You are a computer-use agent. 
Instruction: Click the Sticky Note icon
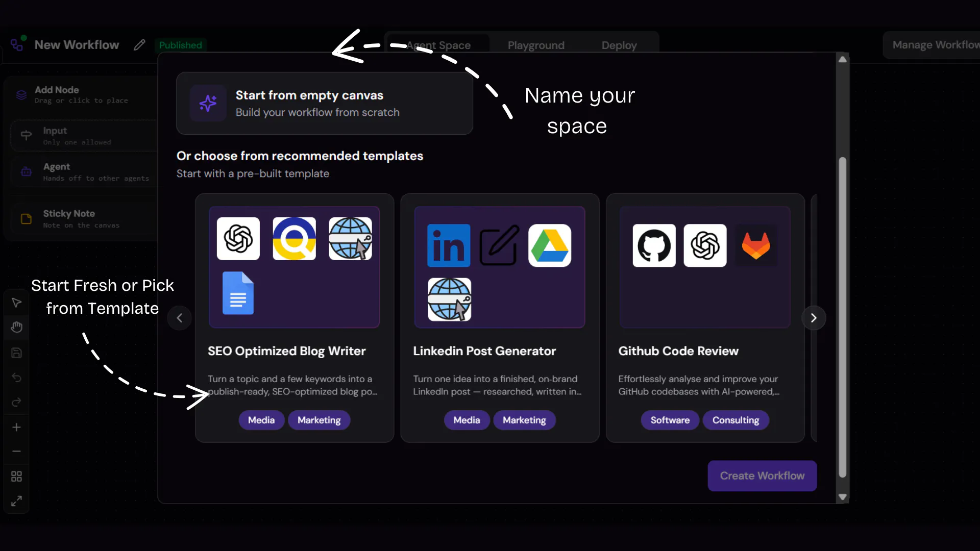coord(26,219)
